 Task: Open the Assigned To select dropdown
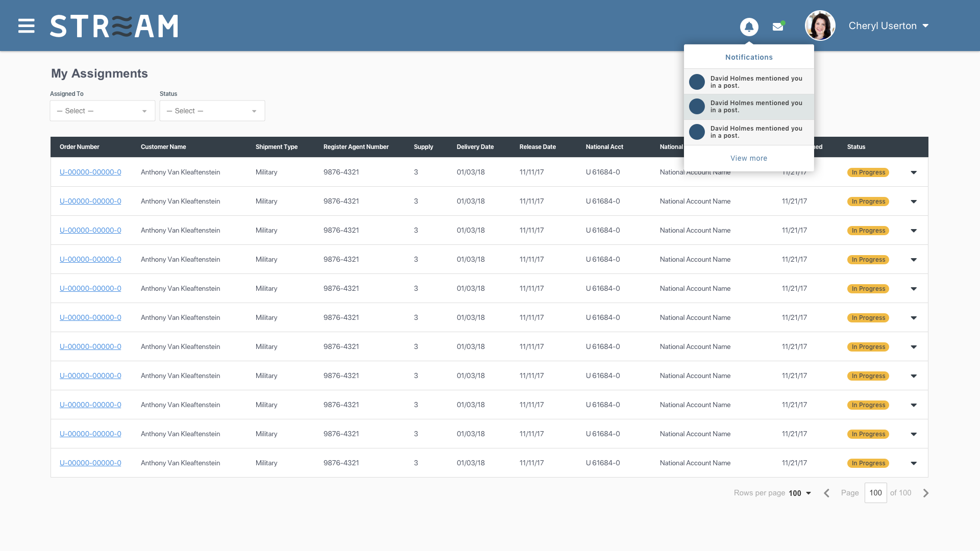(x=102, y=111)
